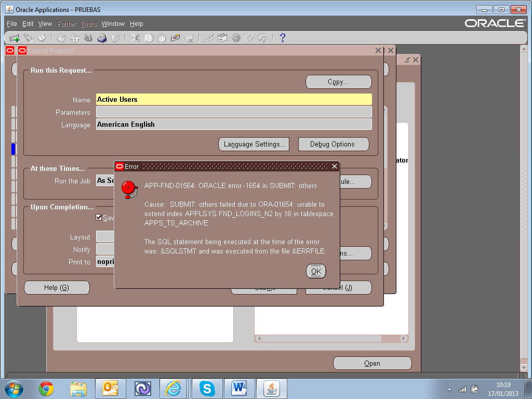Click the Paste toolbar icon
532x399 pixels.
(x=161, y=38)
